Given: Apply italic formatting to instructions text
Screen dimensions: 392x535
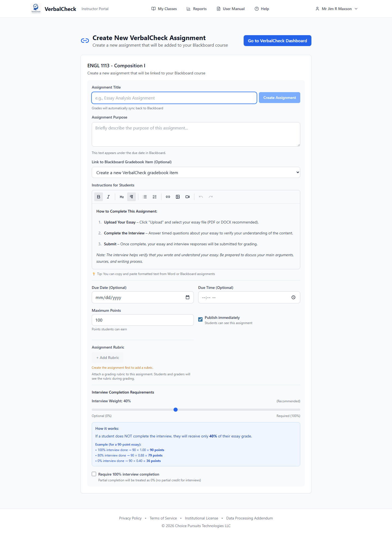Looking at the screenshot, I should point(108,197).
